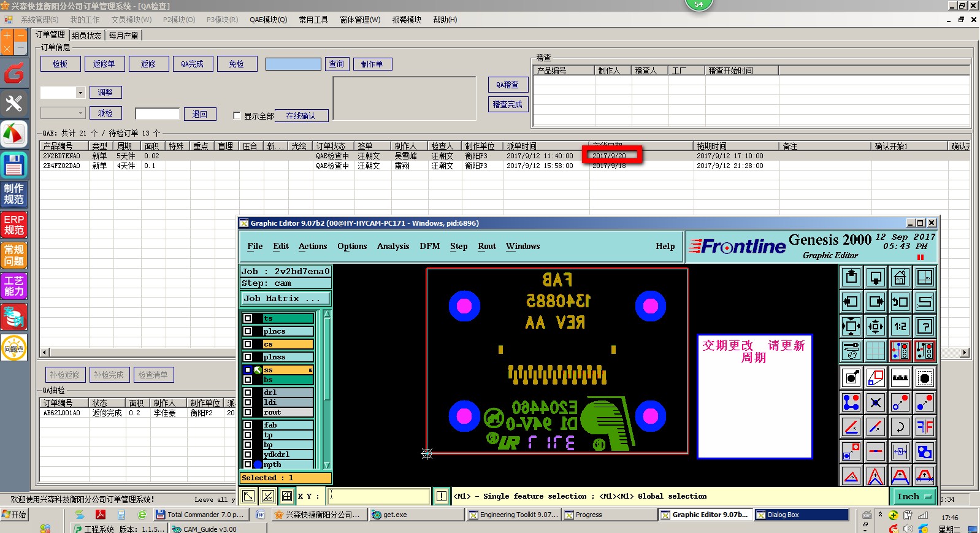Click the 开始 Start button on taskbar

[x=15, y=515]
